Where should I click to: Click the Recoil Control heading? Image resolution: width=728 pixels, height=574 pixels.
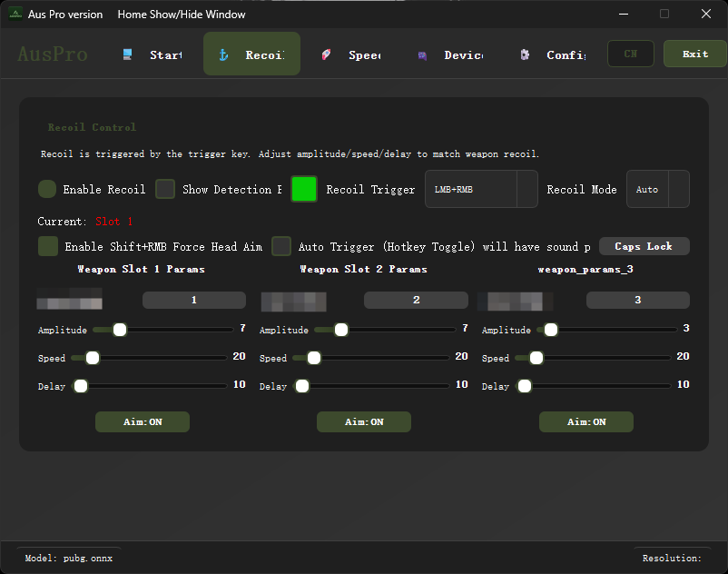pos(92,127)
